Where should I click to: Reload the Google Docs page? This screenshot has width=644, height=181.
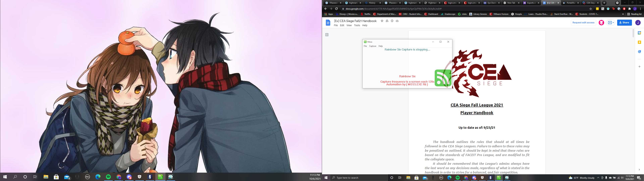click(336, 9)
